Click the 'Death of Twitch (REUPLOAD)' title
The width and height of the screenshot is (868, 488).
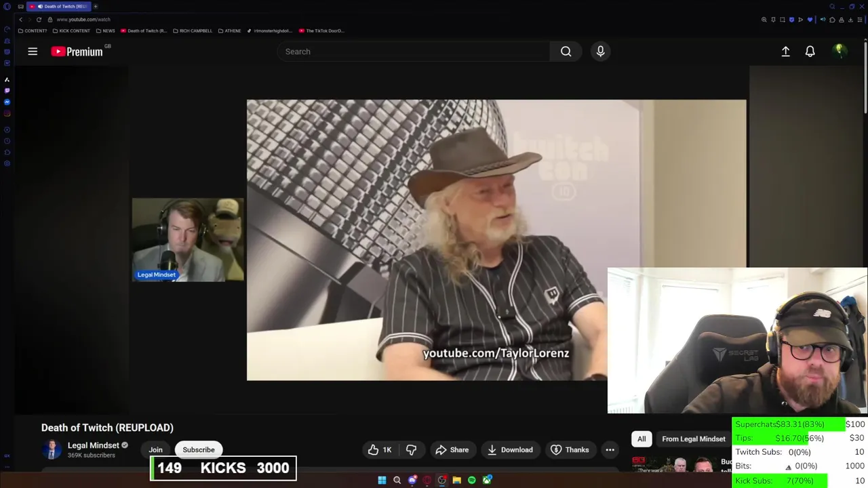click(107, 428)
